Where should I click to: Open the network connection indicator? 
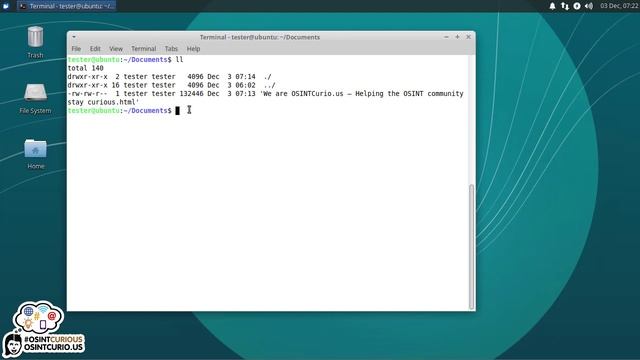tap(564, 6)
